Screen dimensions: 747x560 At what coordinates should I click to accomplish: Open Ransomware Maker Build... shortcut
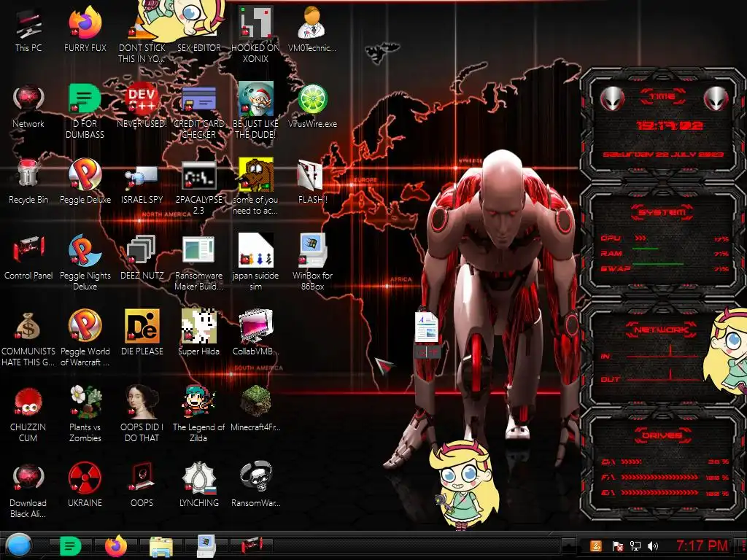(x=198, y=262)
